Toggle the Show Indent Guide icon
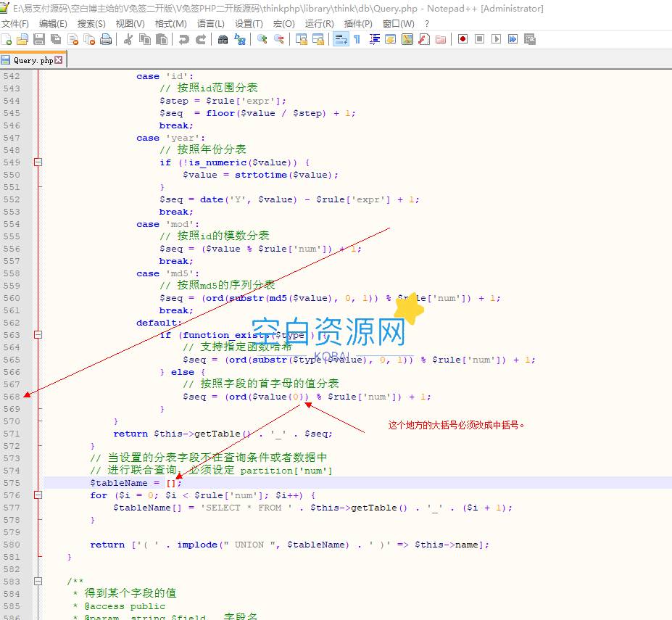The width and height of the screenshot is (672, 620). [x=374, y=39]
